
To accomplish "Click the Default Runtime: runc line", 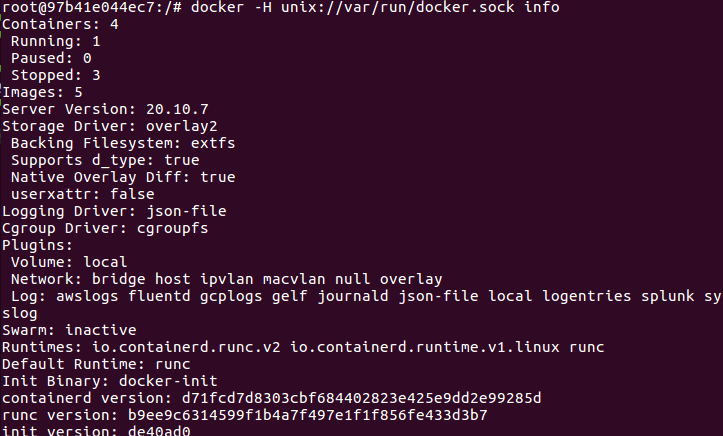I will tap(96, 365).
